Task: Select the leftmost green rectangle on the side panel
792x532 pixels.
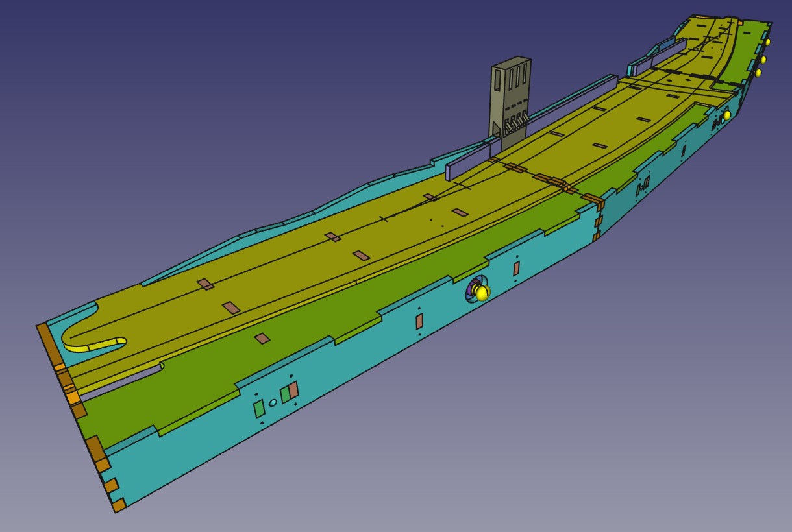Action: click(x=260, y=409)
